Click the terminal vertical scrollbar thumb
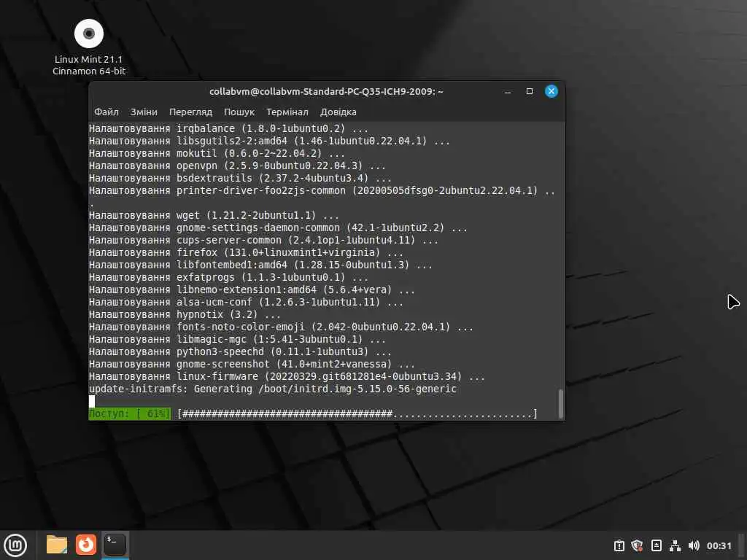Viewport: 747px width, 560px height. (561, 404)
